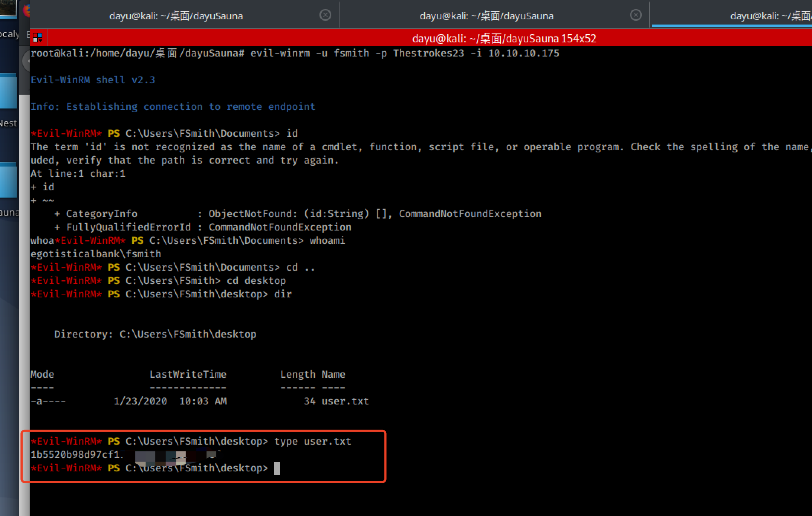Screen dimensions: 812x516
Task: Click 'Info: Establishing connection to remote endpoint'
Action: coord(173,107)
